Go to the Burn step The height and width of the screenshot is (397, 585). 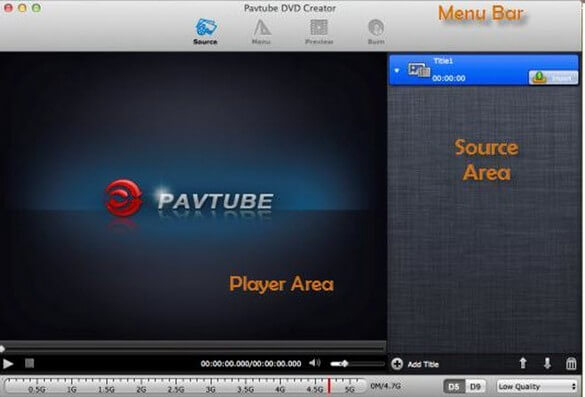pos(376,31)
